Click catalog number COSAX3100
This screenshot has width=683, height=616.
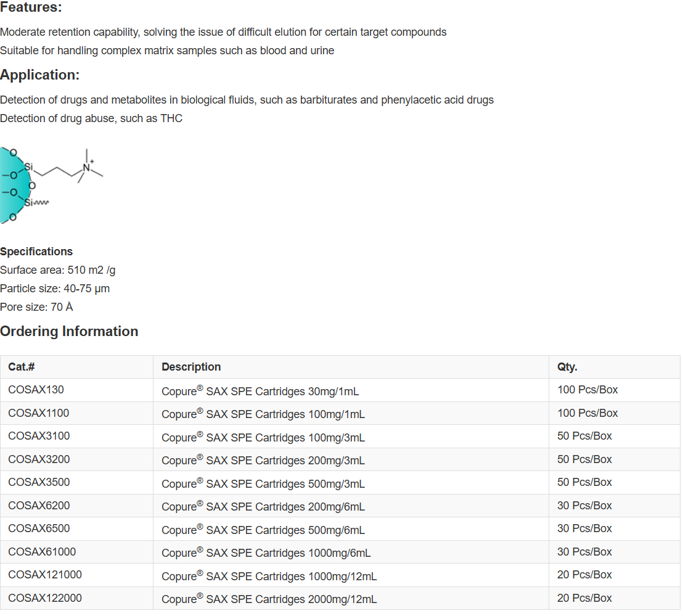coord(39,436)
